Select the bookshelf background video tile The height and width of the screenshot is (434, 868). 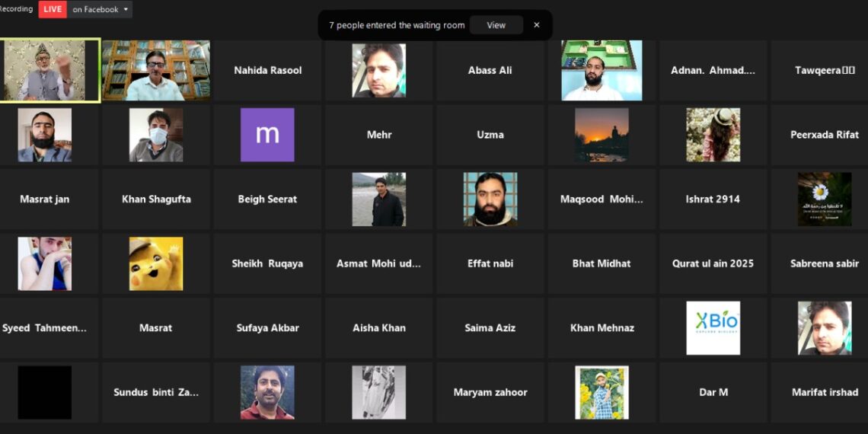click(156, 70)
